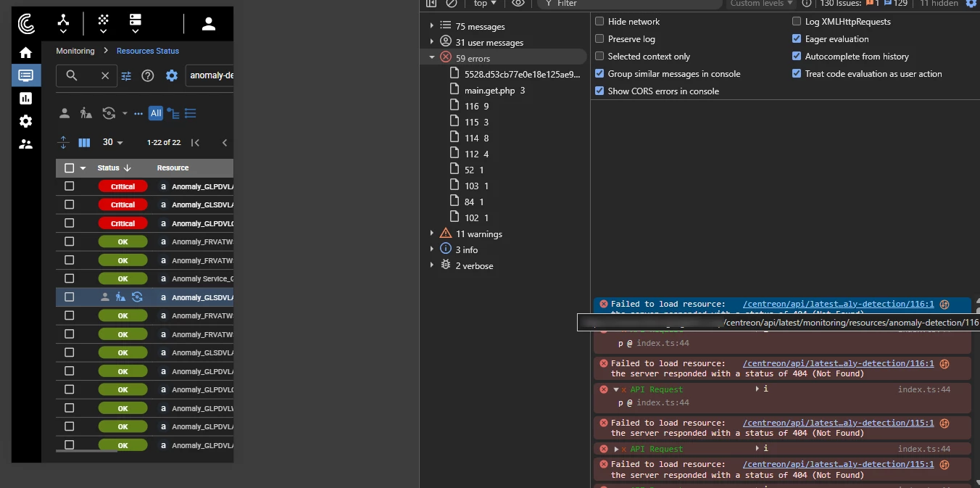Open the filter options sliders icon
Image resolution: width=980 pixels, height=488 pixels.
[x=126, y=75]
